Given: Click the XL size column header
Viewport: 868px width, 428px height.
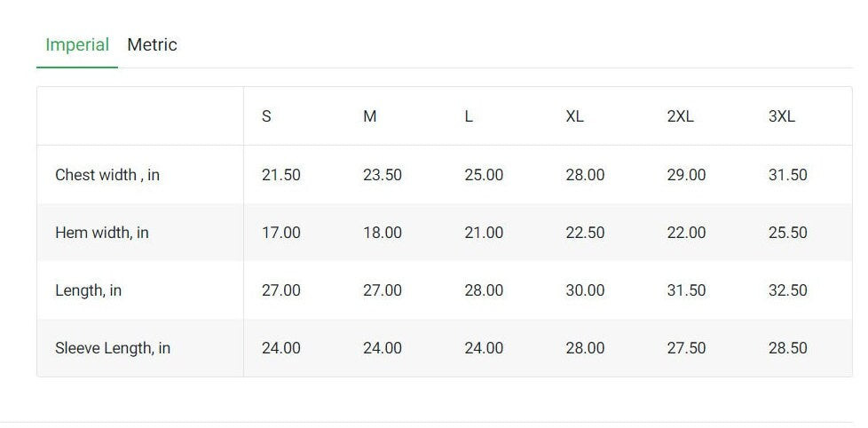Looking at the screenshot, I should pos(575,116).
